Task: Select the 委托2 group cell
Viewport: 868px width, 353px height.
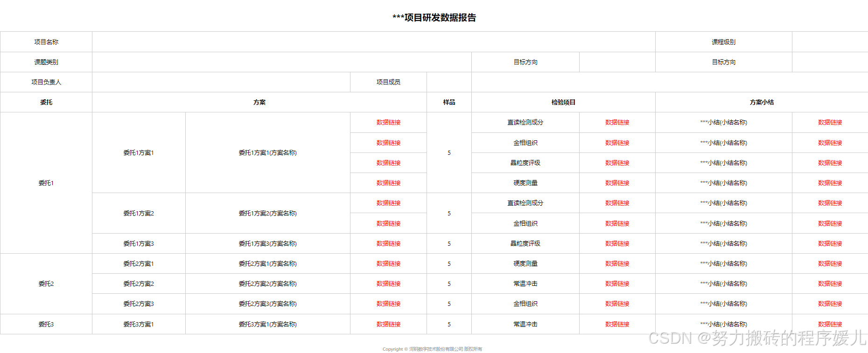Action: 46,284
